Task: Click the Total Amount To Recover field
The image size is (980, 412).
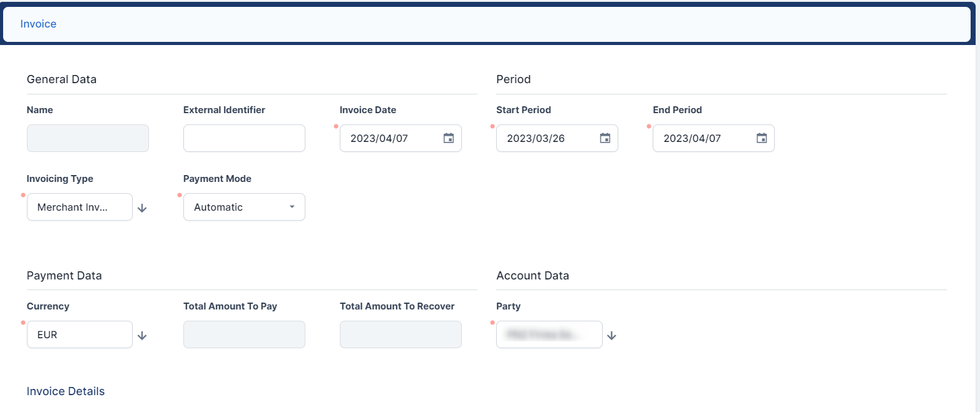Action: [401, 334]
